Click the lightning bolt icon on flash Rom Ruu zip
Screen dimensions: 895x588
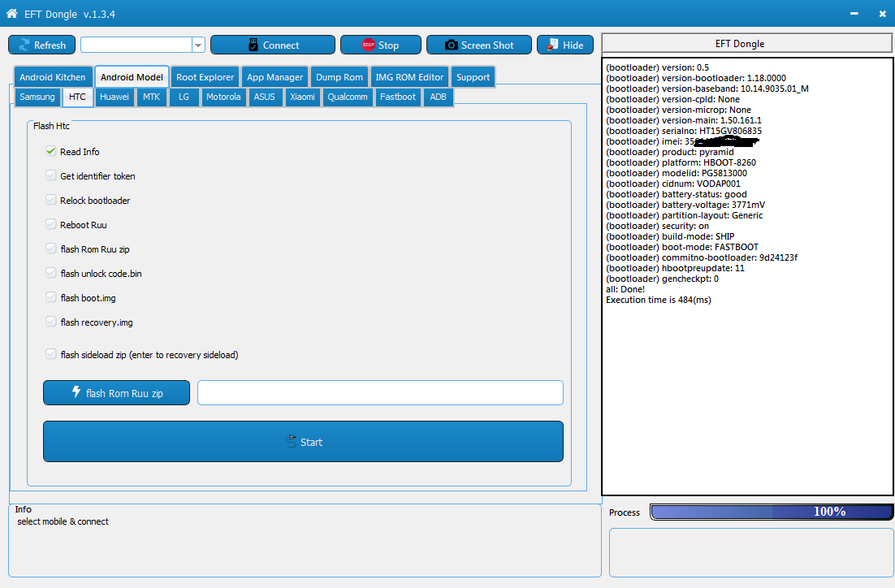click(76, 391)
